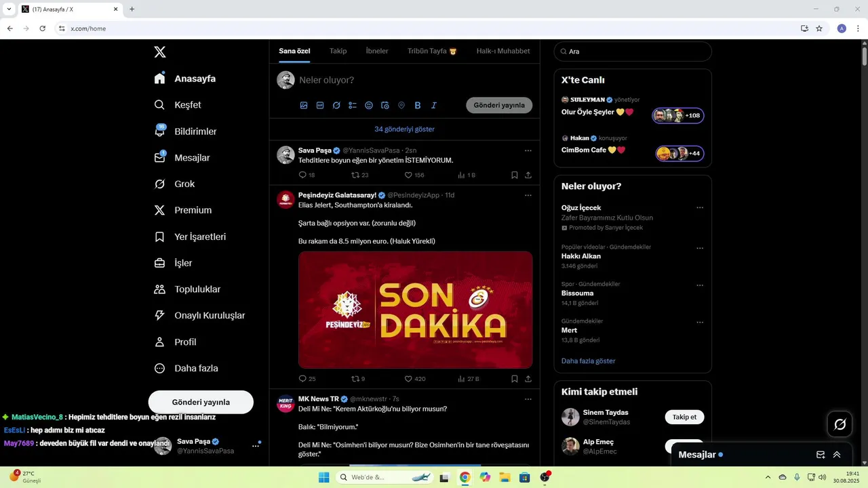Compose new message in Mesajlar drawer
This screenshot has height=488, width=868.
(x=821, y=455)
